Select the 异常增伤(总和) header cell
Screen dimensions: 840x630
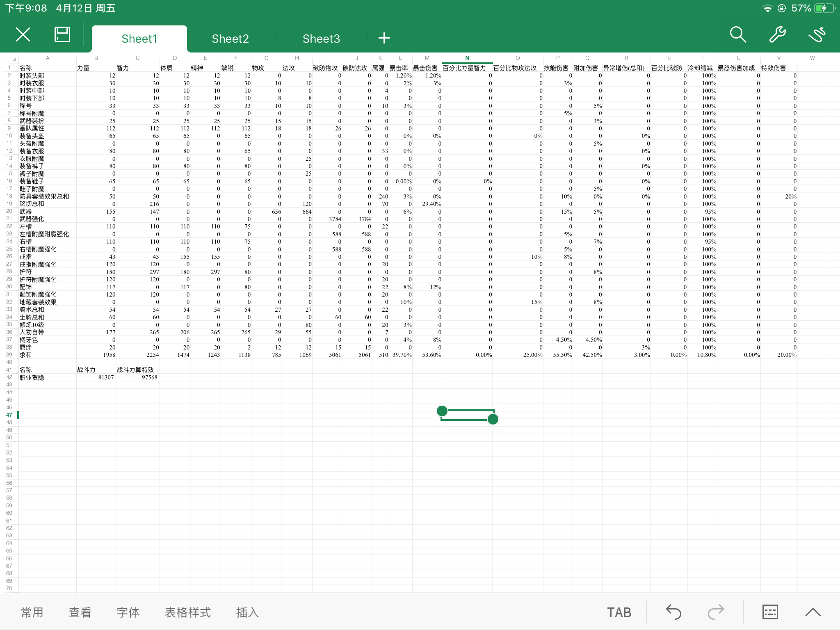626,68
